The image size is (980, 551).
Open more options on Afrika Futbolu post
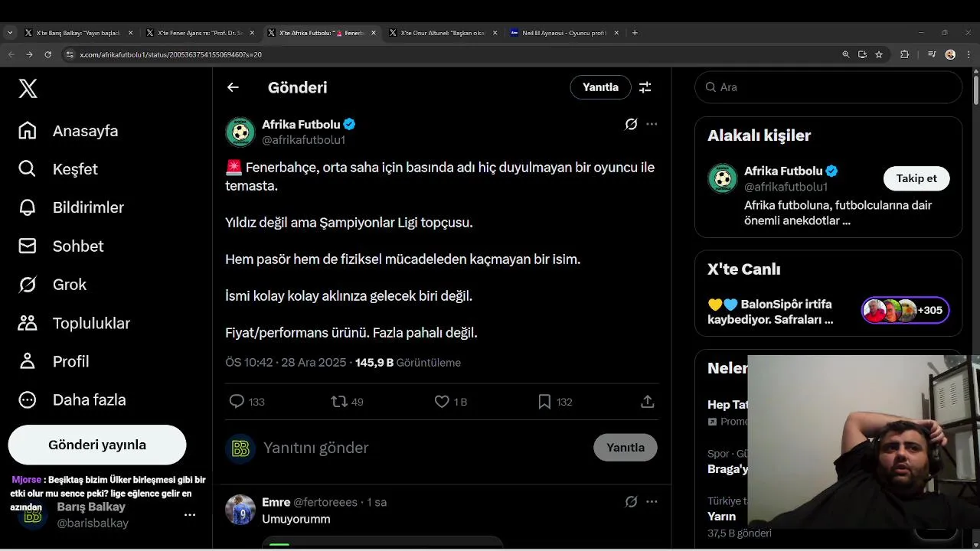652,124
